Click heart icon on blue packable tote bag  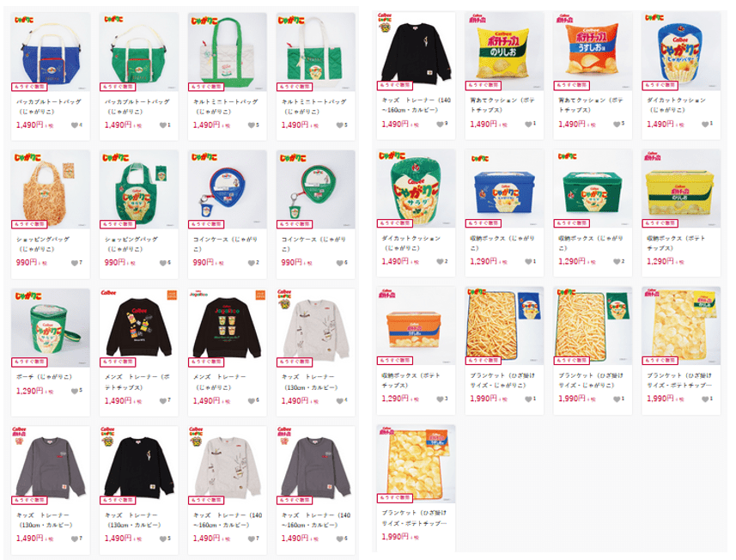(x=74, y=125)
